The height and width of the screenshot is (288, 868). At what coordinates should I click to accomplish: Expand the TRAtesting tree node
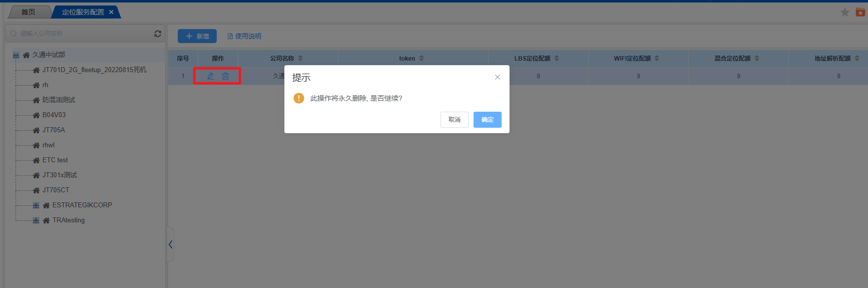click(36, 220)
